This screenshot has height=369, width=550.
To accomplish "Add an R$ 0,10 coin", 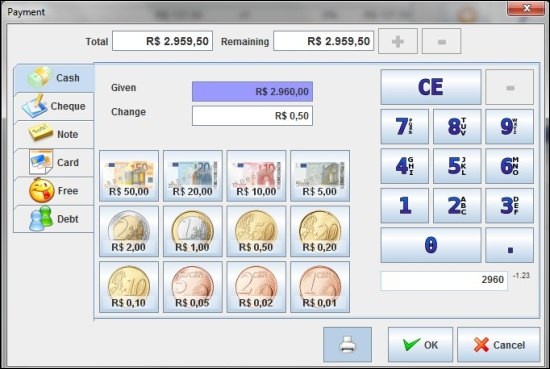I will pyautogui.click(x=129, y=287).
